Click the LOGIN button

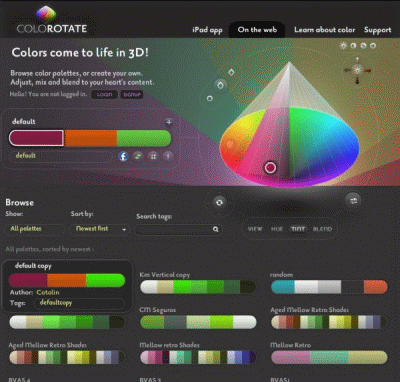pyautogui.click(x=104, y=94)
